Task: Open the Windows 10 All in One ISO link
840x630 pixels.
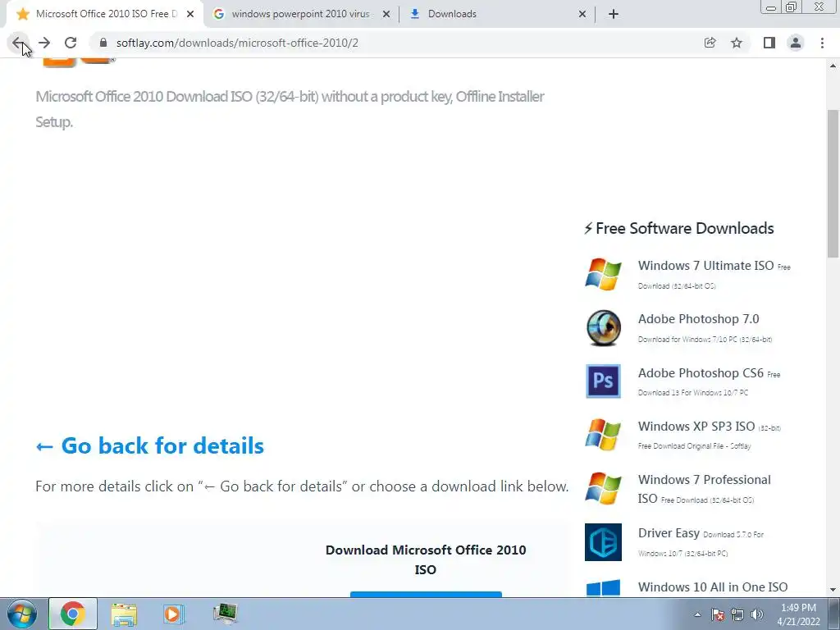Action: pos(713,587)
